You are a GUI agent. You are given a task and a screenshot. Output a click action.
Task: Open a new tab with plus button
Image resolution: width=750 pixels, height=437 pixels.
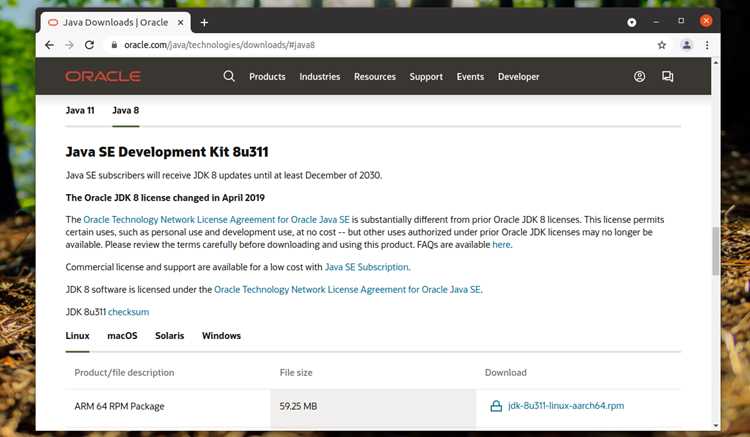[204, 22]
